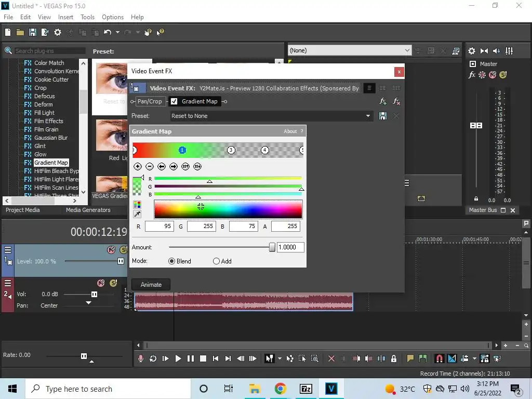
Task: Open Pan/Crop in FX chain
Action: 150,101
